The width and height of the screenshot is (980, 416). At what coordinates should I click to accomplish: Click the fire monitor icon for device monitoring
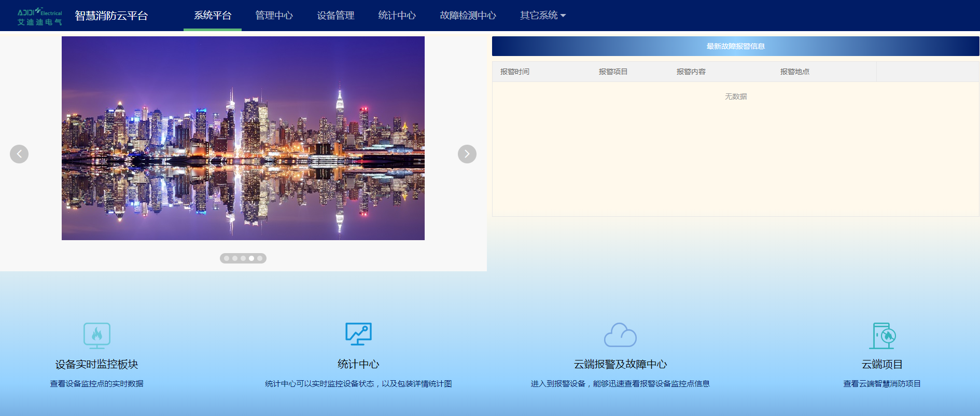pos(97,335)
